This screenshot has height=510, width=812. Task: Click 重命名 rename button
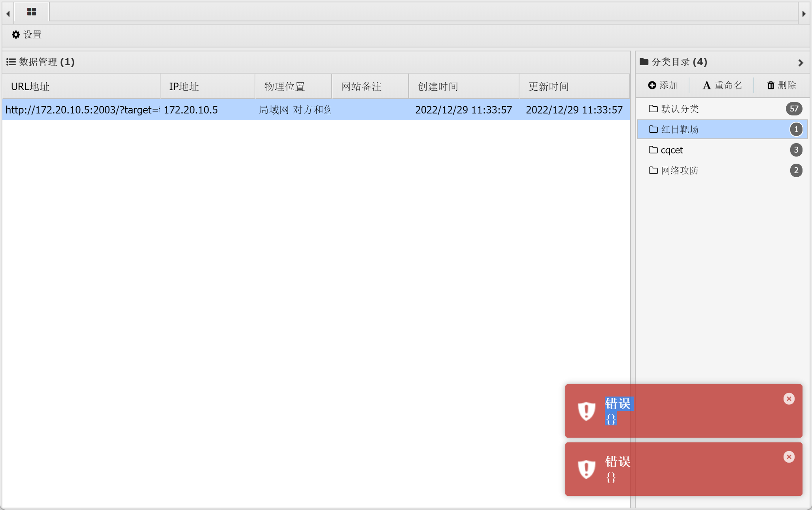click(722, 85)
